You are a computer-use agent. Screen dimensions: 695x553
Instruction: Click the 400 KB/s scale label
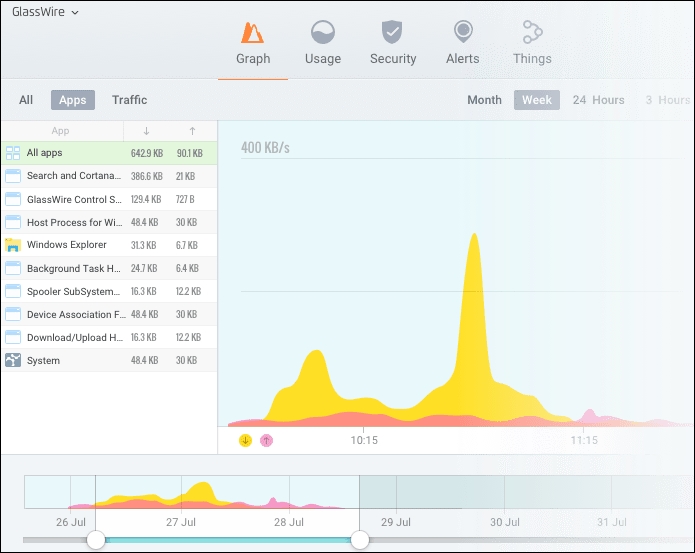coord(265,148)
